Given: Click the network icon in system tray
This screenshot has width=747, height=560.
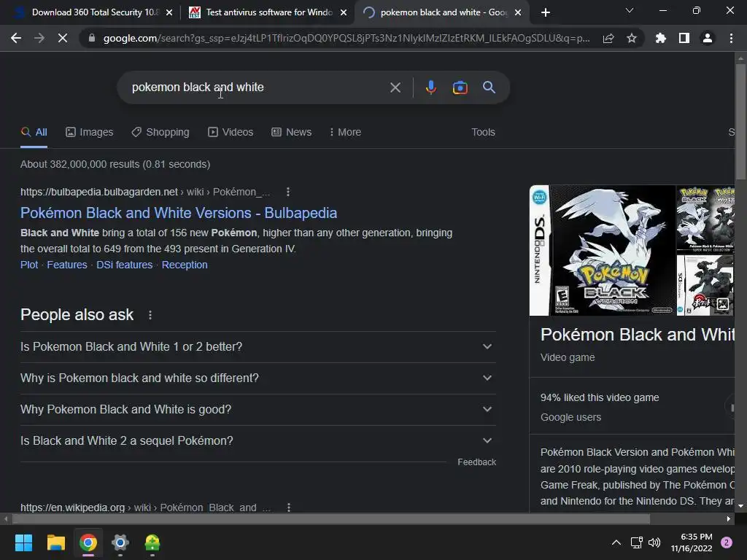Looking at the screenshot, I should 636,542.
